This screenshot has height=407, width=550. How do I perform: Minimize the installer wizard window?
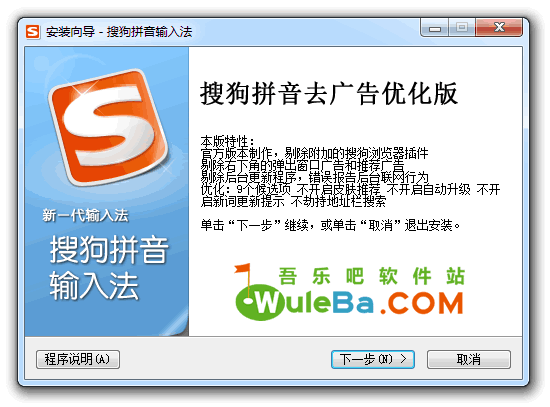435,28
